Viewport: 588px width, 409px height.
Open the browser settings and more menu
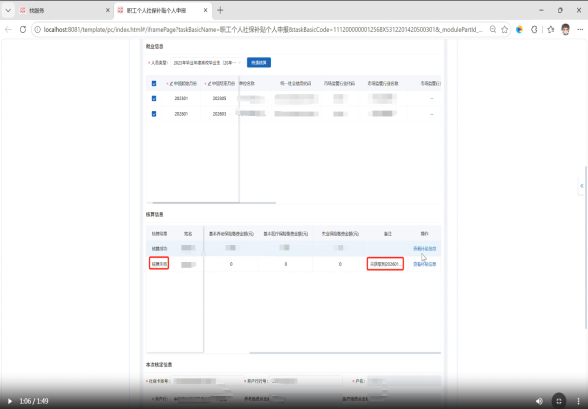pyautogui.click(x=580, y=29)
